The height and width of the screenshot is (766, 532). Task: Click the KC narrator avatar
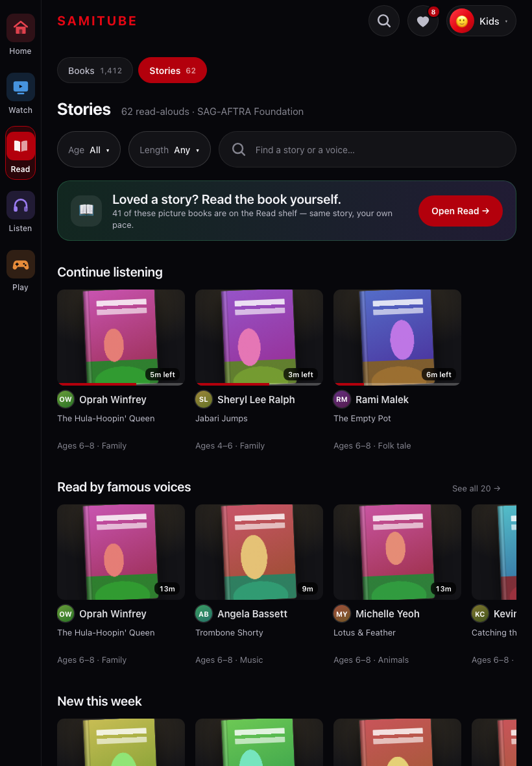(x=480, y=613)
